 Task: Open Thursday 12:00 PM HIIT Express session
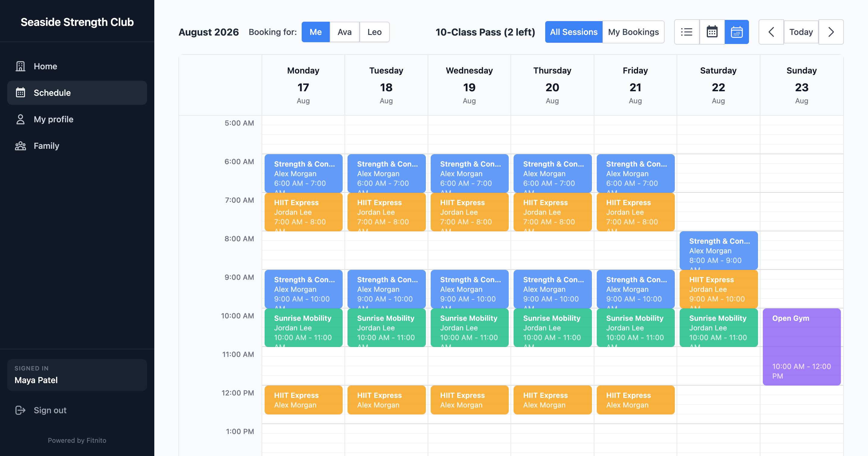pyautogui.click(x=553, y=400)
